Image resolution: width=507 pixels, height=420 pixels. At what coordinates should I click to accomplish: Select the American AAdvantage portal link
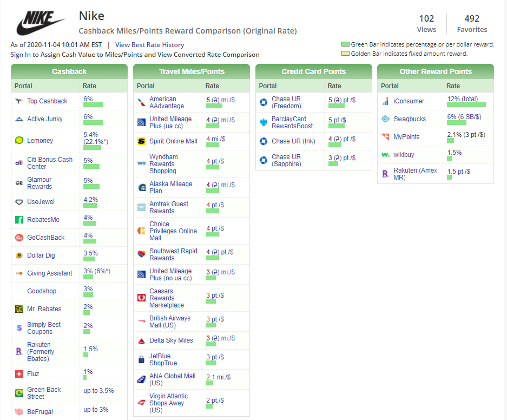pos(167,102)
